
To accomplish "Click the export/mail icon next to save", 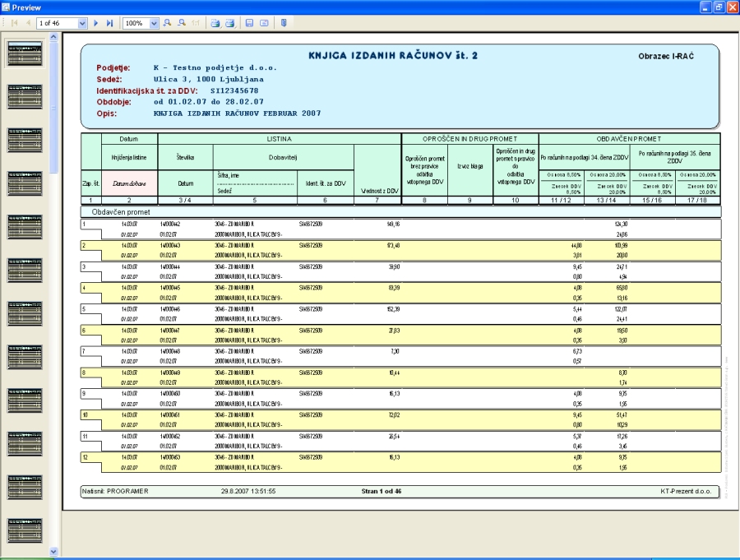I will point(264,23).
